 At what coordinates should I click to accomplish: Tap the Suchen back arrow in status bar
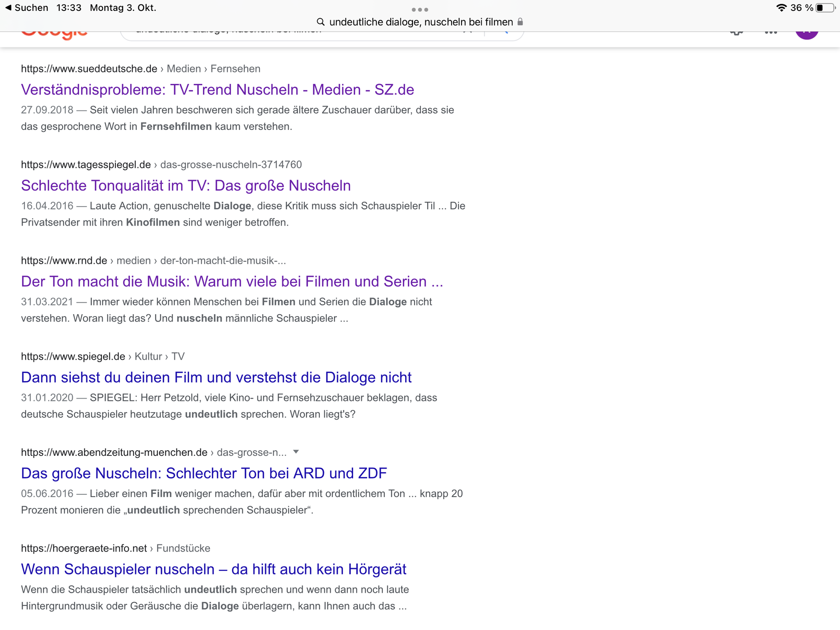[x=26, y=8]
